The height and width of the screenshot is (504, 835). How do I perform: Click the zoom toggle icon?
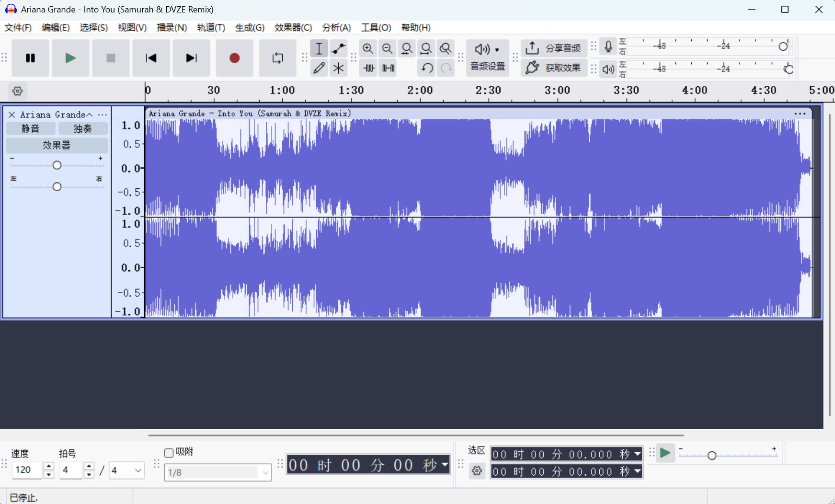point(446,48)
